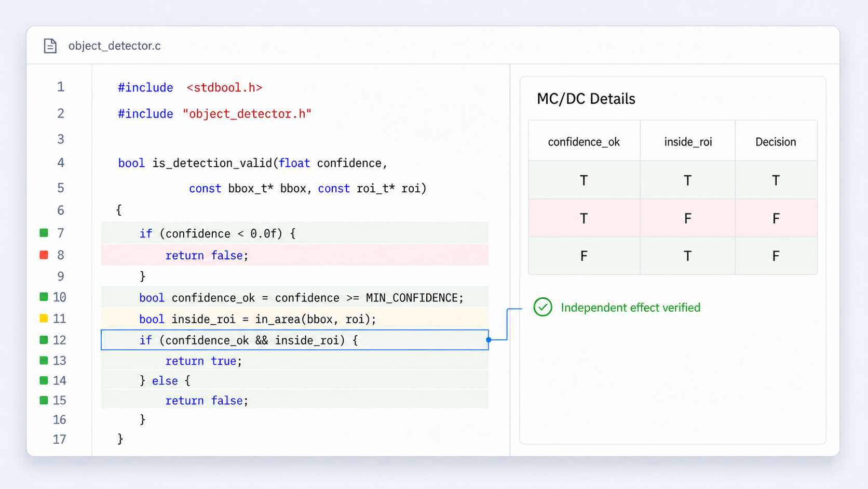Click the if (confidence < 0.0f) line
Viewport: 868px width, 489px height.
[x=295, y=233]
